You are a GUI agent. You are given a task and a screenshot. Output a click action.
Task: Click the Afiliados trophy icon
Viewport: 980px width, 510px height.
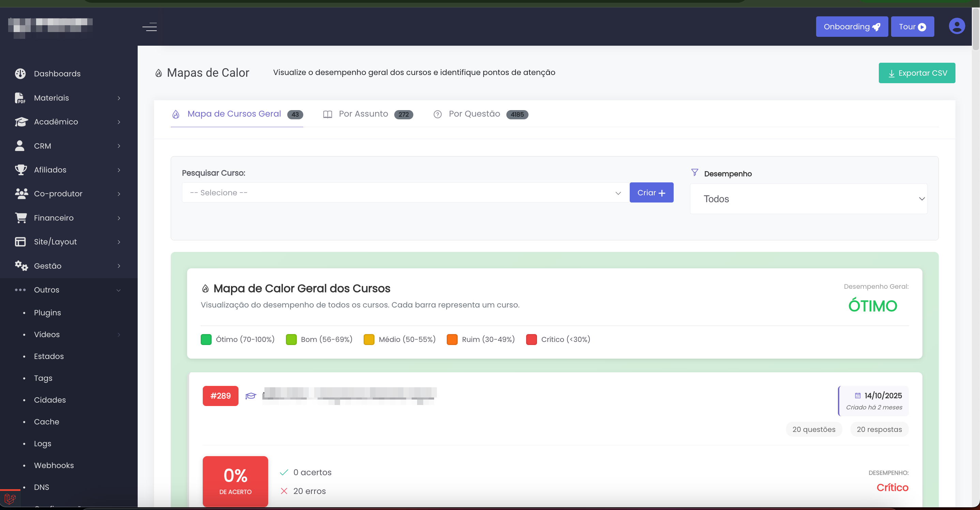[20, 170]
